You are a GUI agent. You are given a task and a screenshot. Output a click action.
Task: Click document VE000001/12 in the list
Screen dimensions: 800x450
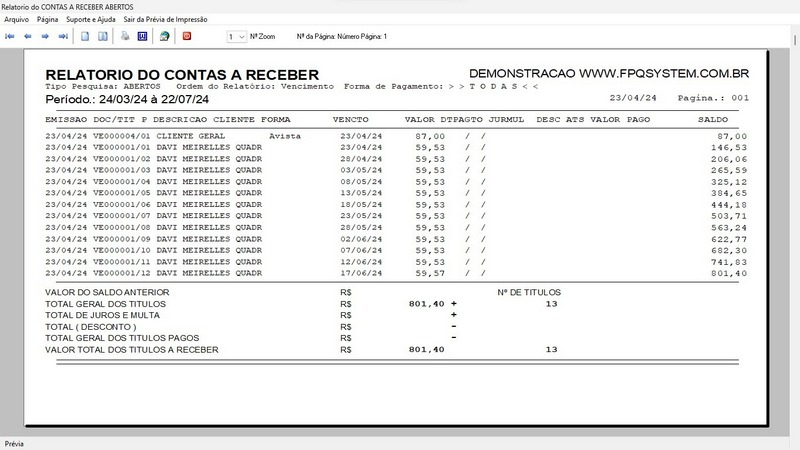coord(122,273)
